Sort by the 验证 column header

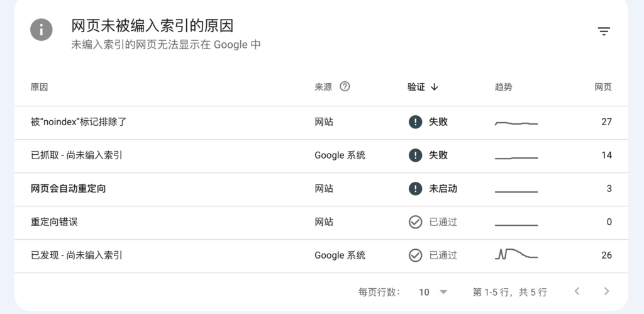tap(416, 87)
